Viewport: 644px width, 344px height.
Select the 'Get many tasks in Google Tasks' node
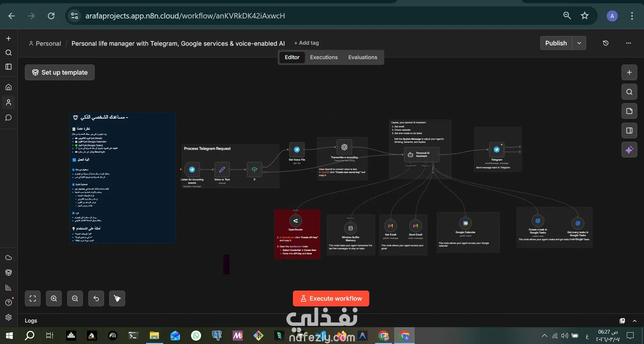coord(578,223)
